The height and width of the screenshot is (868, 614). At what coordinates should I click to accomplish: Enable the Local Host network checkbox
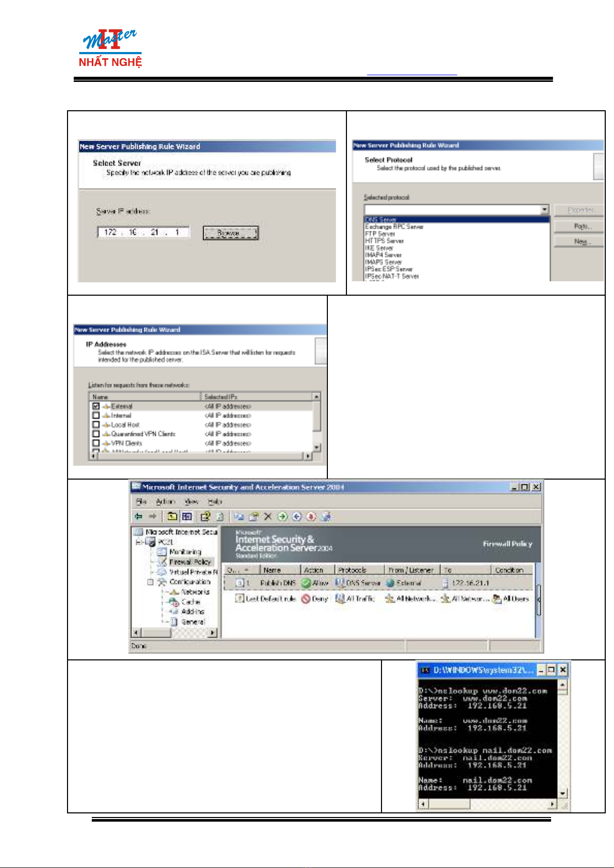tap(96, 425)
